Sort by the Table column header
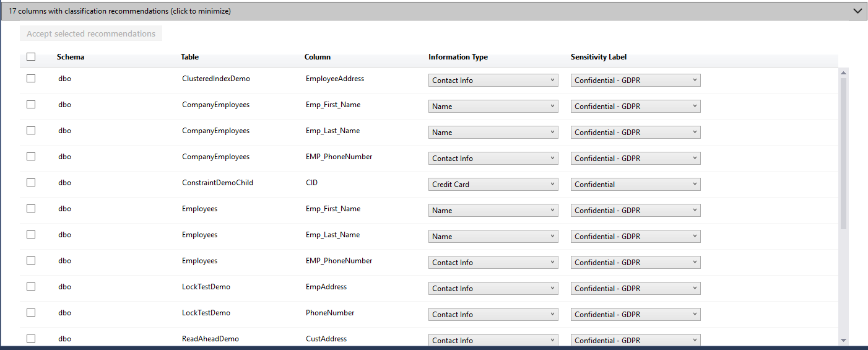This screenshot has height=350, width=868. [189, 57]
